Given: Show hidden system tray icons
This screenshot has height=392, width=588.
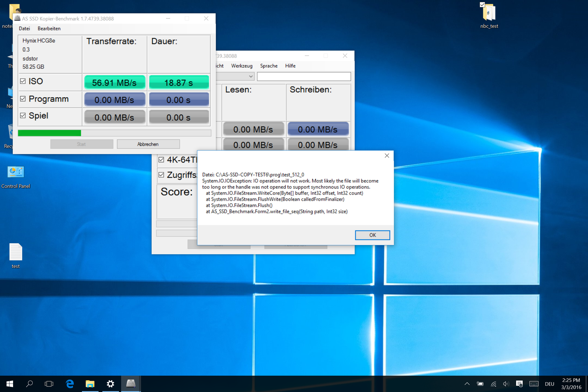Looking at the screenshot, I should pyautogui.click(x=467, y=384).
